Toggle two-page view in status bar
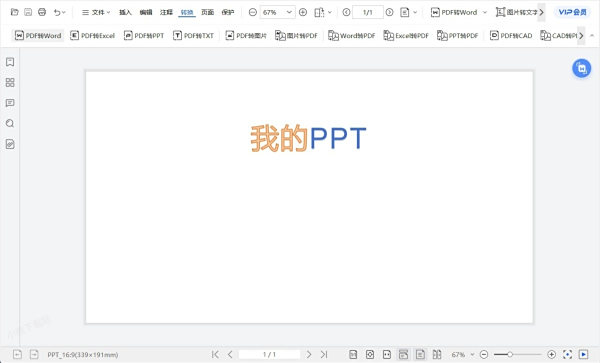Viewport: 600px width, 363px height. point(437,355)
